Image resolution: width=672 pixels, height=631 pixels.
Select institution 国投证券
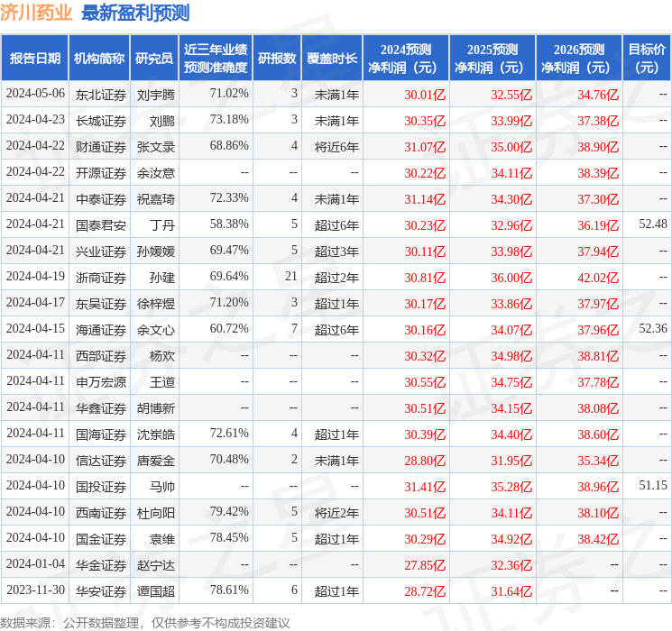click(x=101, y=487)
